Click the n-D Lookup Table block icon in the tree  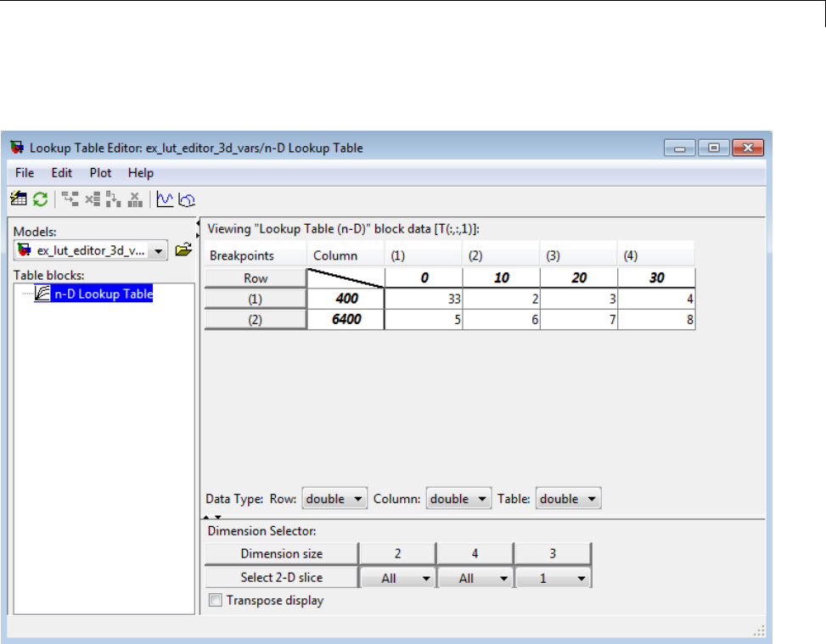(42, 293)
